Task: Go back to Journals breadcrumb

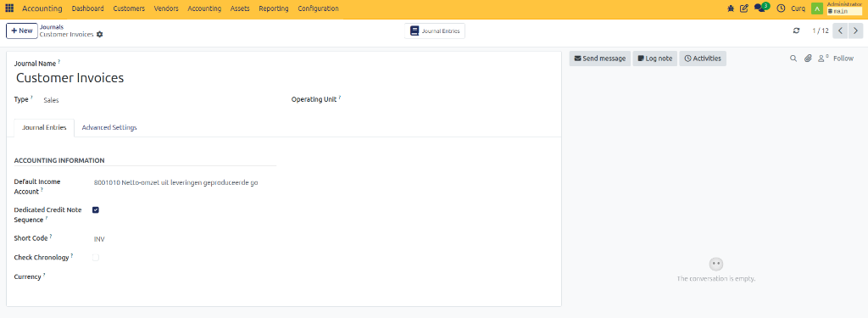Action: pyautogui.click(x=52, y=26)
